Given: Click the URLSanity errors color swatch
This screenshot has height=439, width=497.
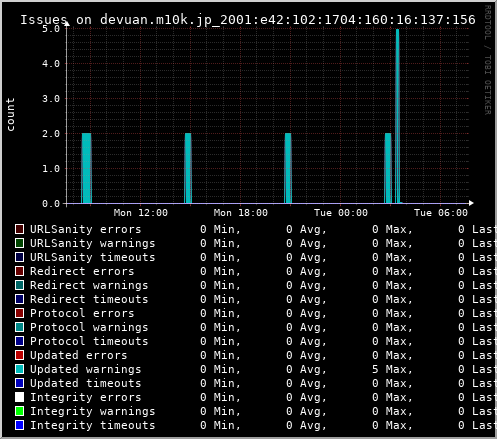Looking at the screenshot, I should [19, 229].
